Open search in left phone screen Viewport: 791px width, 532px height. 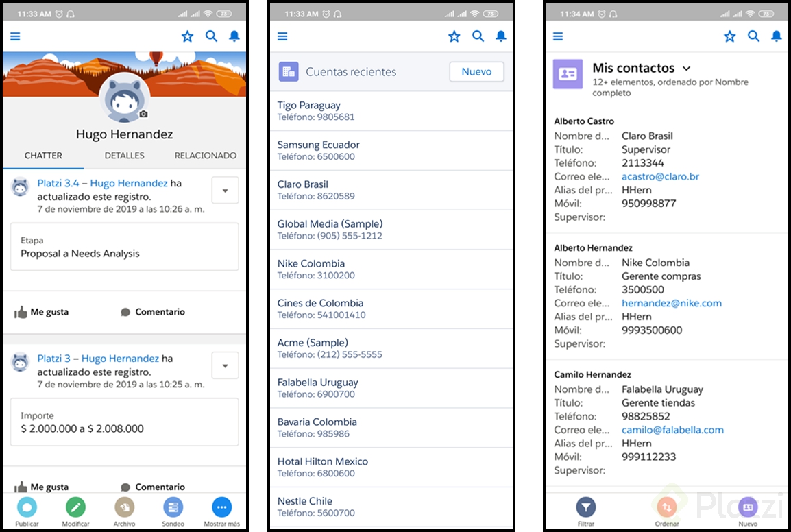coord(211,36)
